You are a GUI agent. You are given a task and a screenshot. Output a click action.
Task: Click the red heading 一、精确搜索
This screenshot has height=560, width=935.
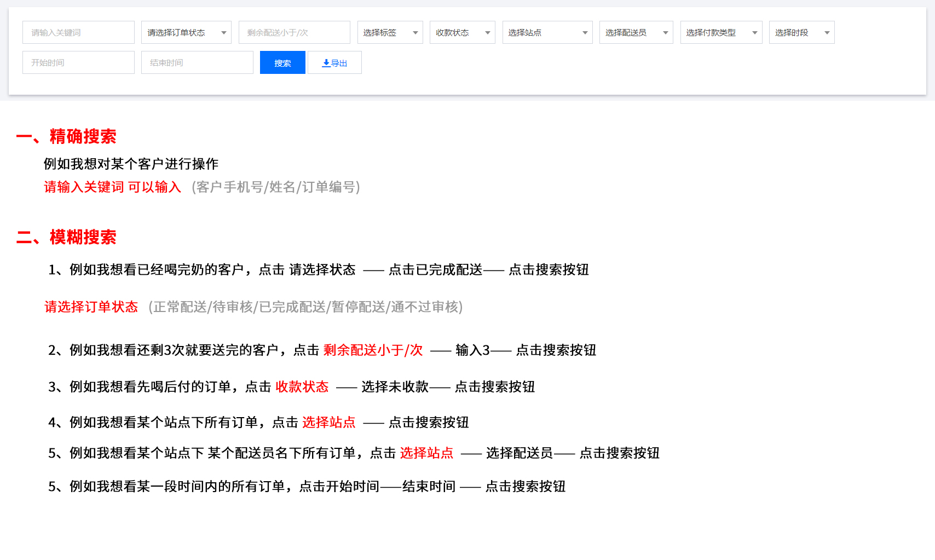coord(67,136)
